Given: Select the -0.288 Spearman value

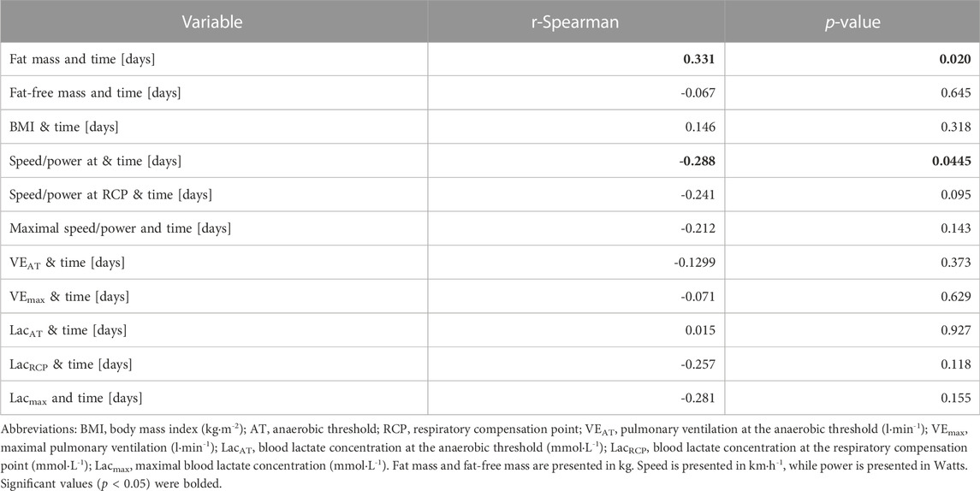Looking at the screenshot, I should click(698, 161).
